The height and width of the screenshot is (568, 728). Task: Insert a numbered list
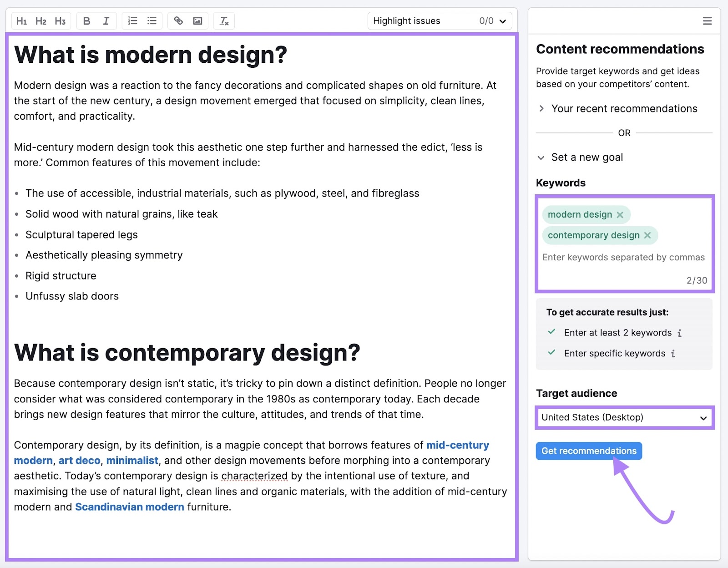click(x=132, y=21)
